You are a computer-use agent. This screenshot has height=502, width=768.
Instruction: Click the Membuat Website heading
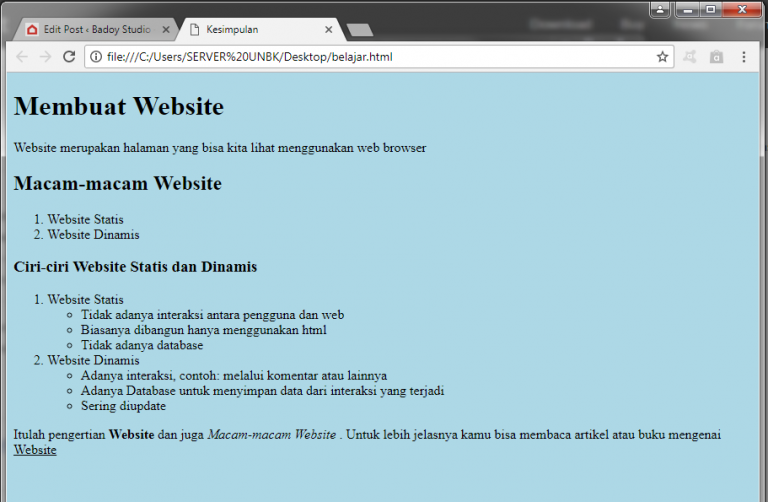(119, 106)
